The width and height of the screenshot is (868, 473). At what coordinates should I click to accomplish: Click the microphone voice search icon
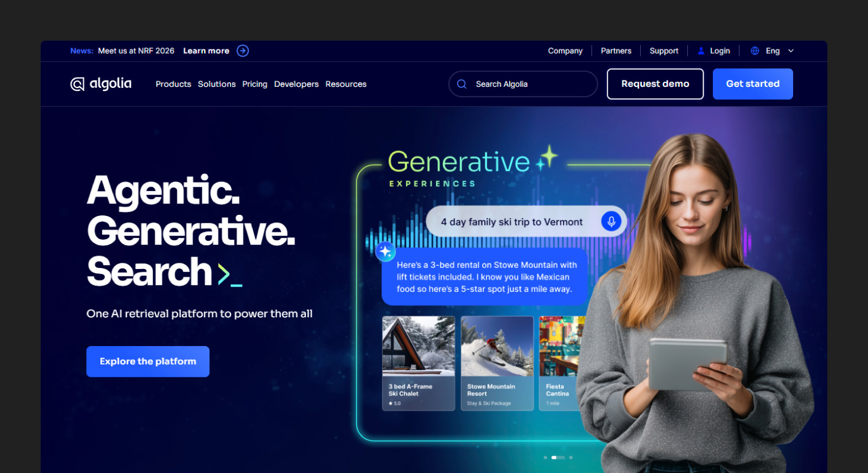coord(611,221)
